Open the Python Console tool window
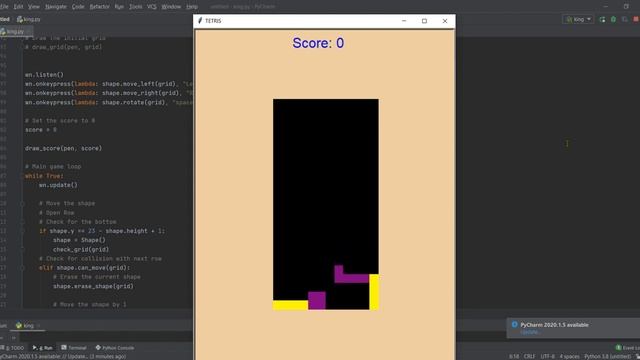The height and width of the screenshot is (360, 640). click(115, 348)
